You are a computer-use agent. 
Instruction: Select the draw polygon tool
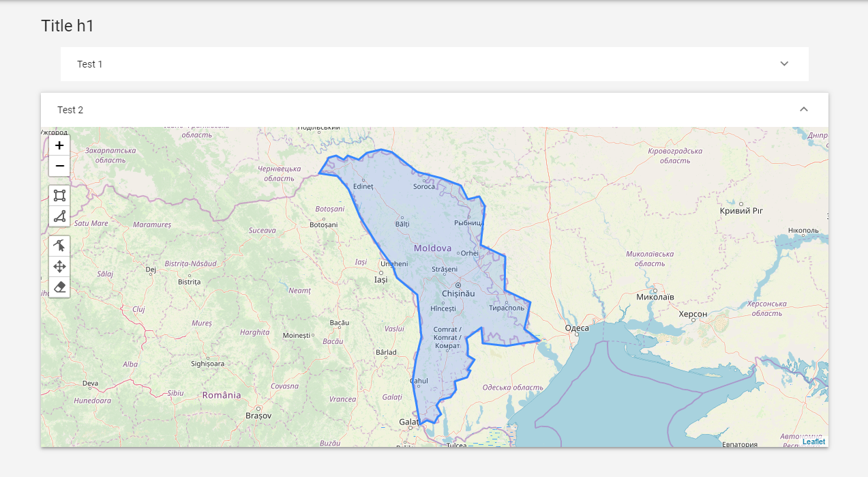pyautogui.click(x=59, y=216)
